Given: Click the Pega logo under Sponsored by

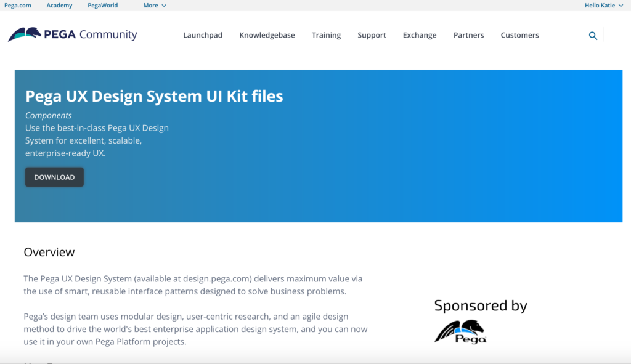Looking at the screenshot, I should 460,331.
